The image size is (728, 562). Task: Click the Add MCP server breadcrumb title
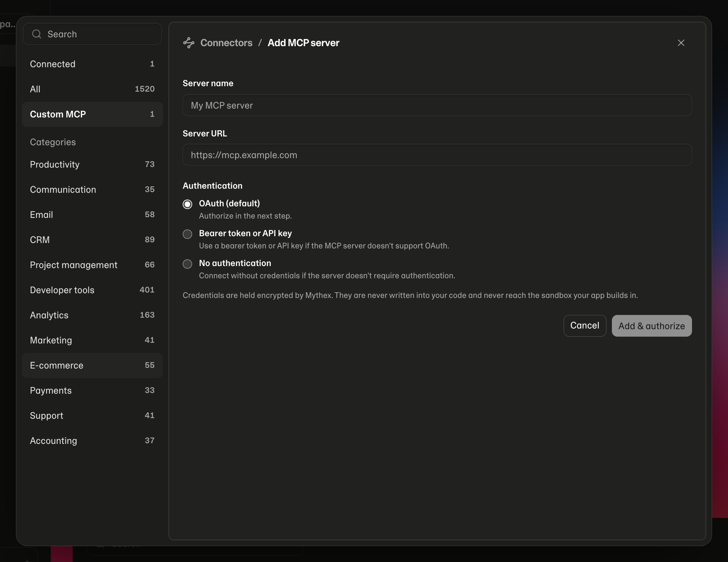click(303, 43)
